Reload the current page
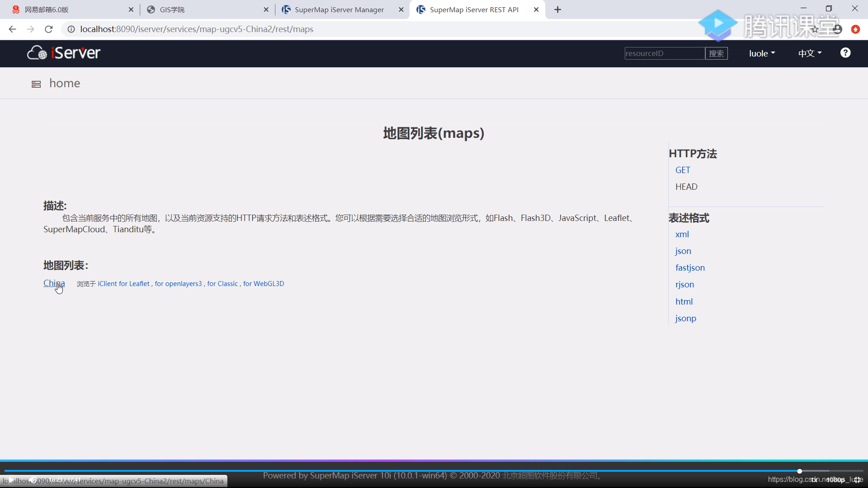The image size is (868, 488). (x=49, y=29)
